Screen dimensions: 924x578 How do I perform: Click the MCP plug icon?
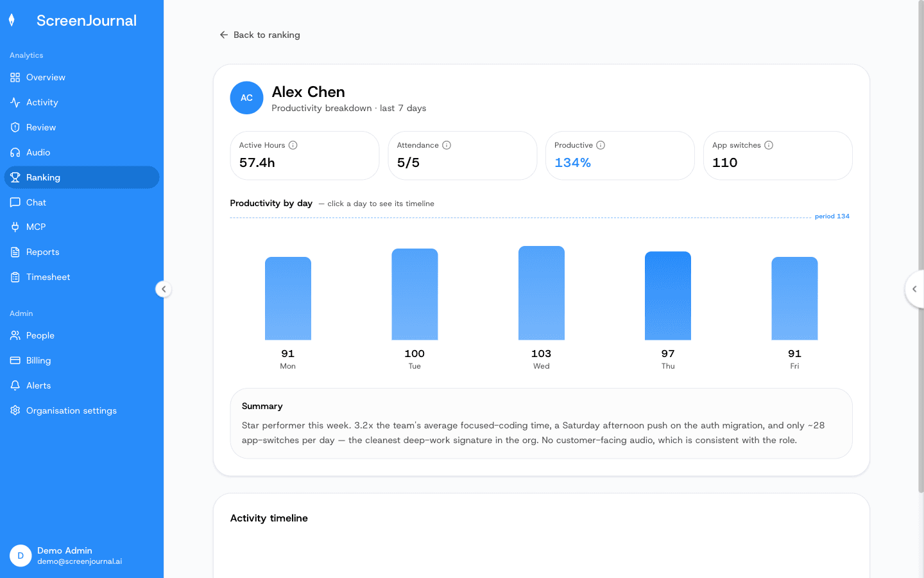[15, 227]
